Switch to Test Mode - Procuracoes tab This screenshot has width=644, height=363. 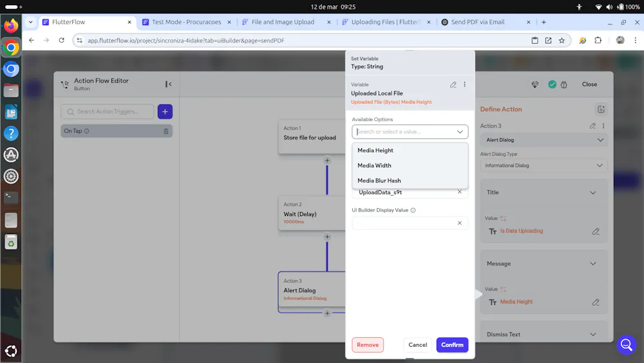point(186,22)
